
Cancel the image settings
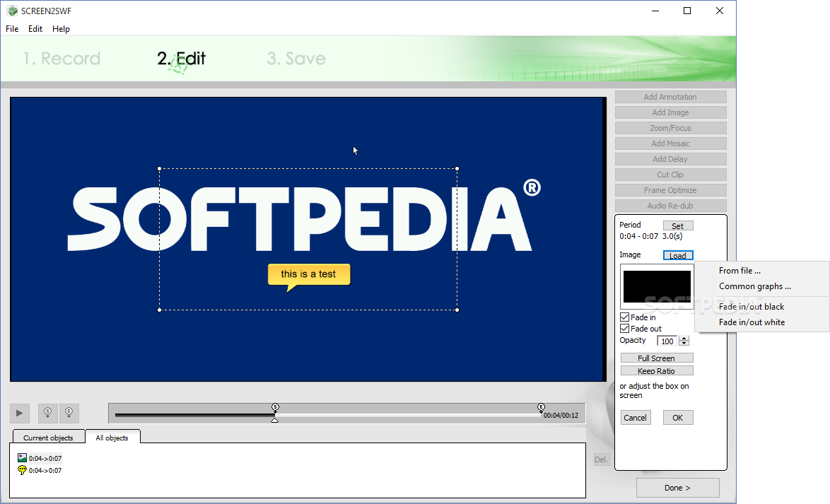pyautogui.click(x=635, y=418)
